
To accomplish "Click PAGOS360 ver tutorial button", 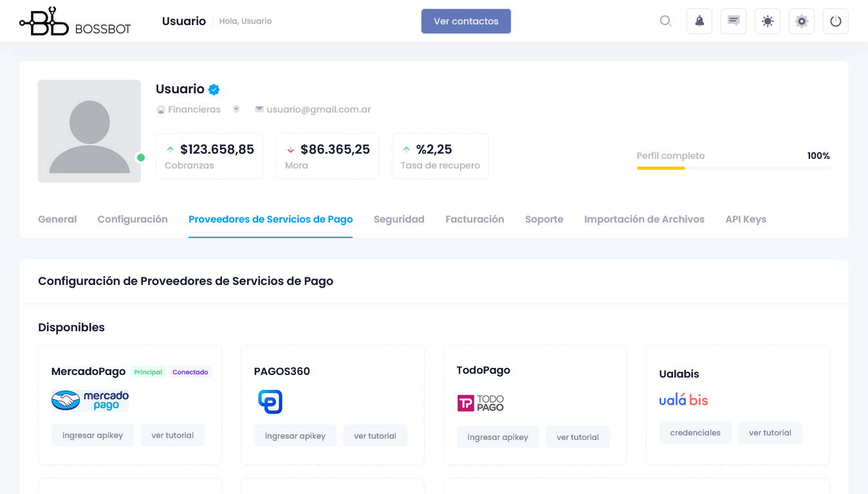I will point(375,436).
